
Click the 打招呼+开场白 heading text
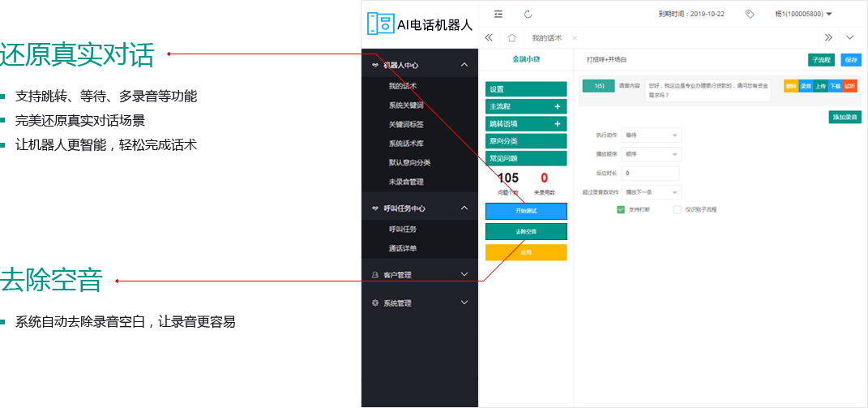pyautogui.click(x=607, y=60)
